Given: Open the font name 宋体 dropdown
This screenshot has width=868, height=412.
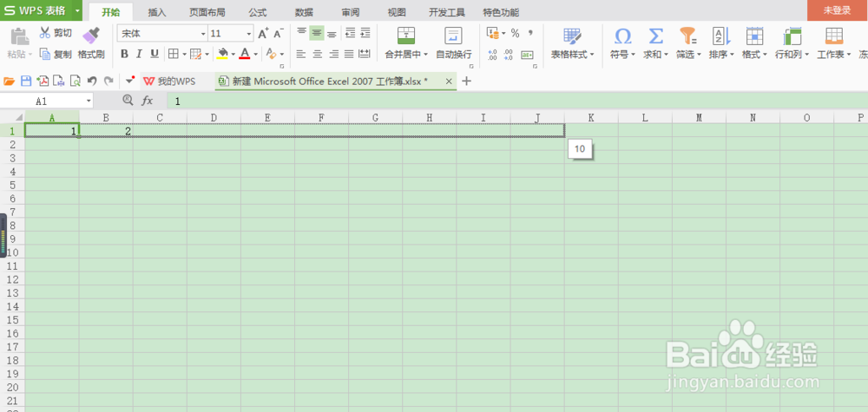Looking at the screenshot, I should point(203,34).
